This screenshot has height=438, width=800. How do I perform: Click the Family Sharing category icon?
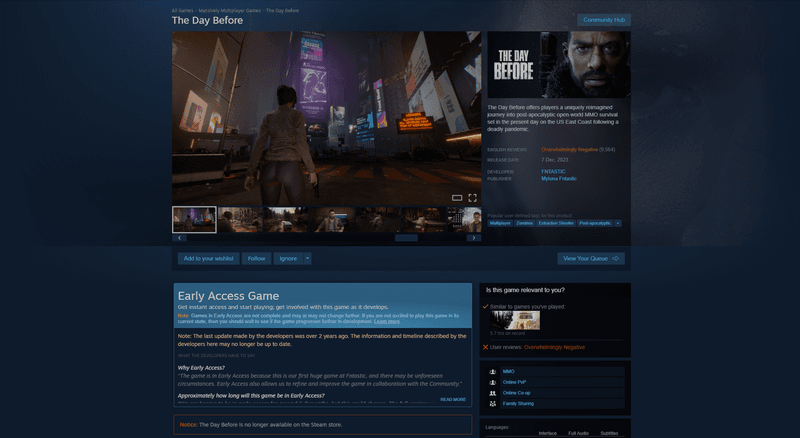[x=492, y=403]
